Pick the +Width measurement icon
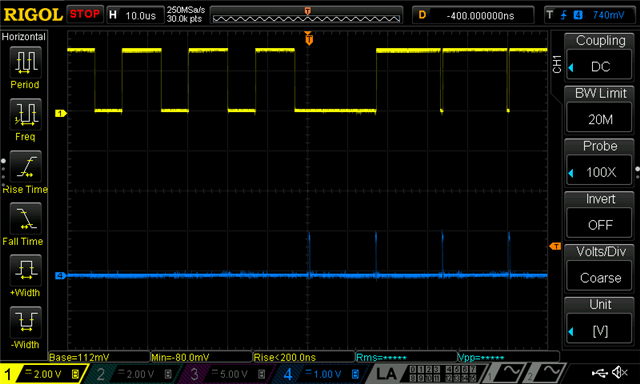 tap(25, 270)
